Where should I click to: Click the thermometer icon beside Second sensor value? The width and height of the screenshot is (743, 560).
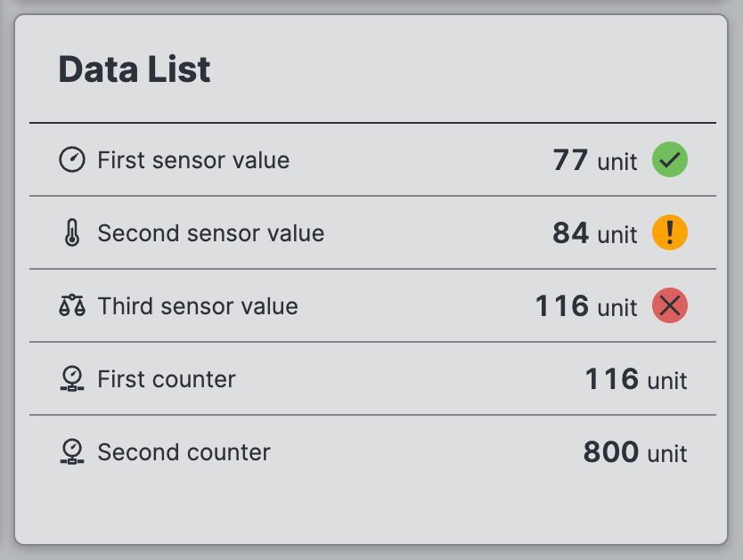71,233
